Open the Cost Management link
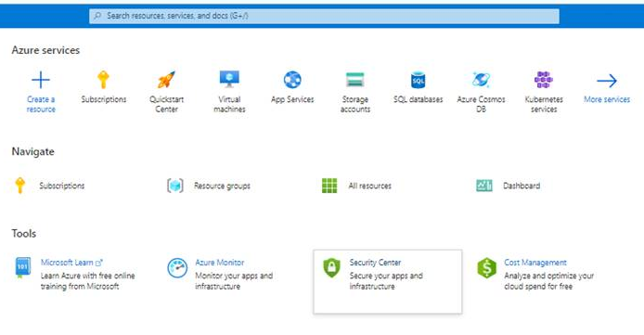The width and height of the screenshot is (644, 335). [x=535, y=263]
